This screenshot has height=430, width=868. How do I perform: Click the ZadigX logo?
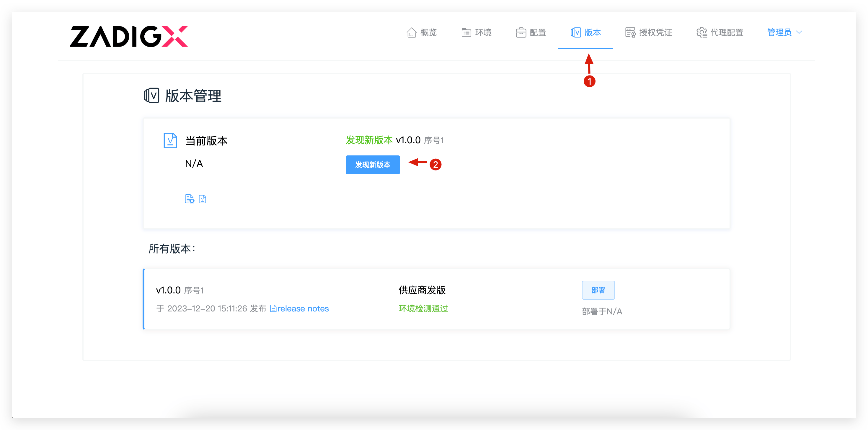129,36
